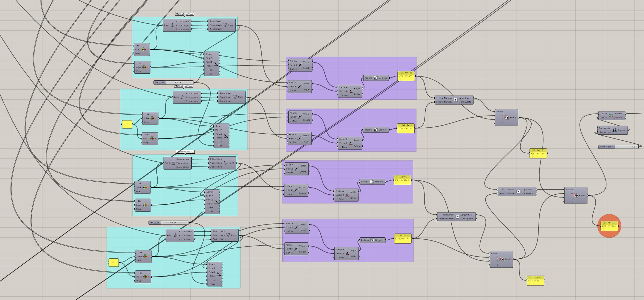Click the Degrees alpha icon beside the 38.303557 panel
The width and height of the screenshot is (644, 300).
375,78
